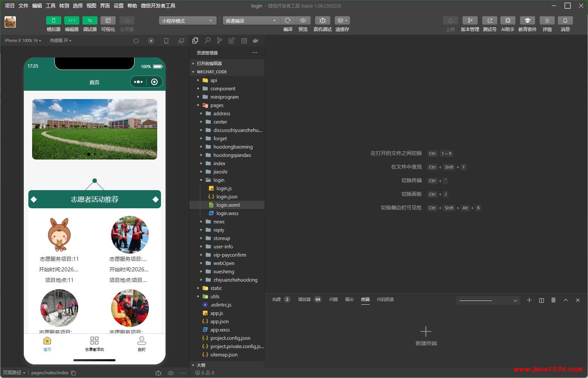The image size is (588, 378).
Task: Select the app.json file
Action: tap(219, 322)
